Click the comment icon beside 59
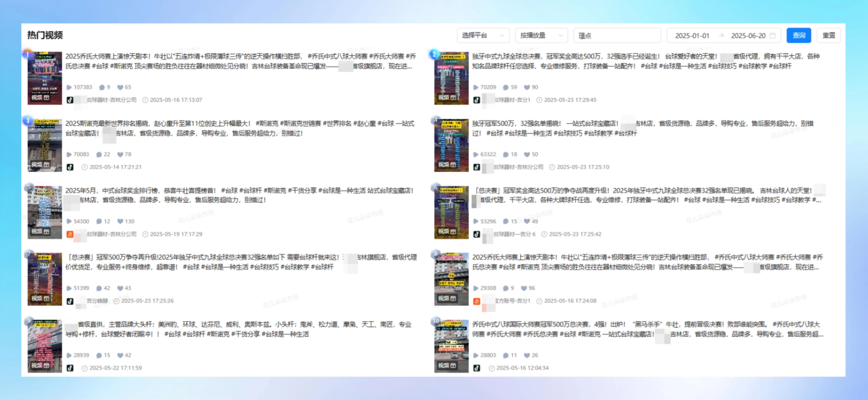The width and height of the screenshot is (868, 400). pos(506,87)
